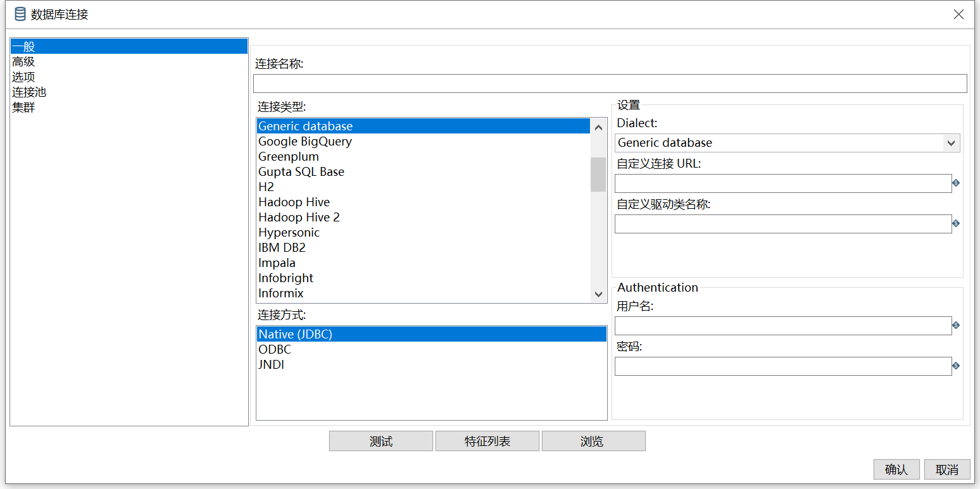Insert variable icon beside username field

pos(956,325)
